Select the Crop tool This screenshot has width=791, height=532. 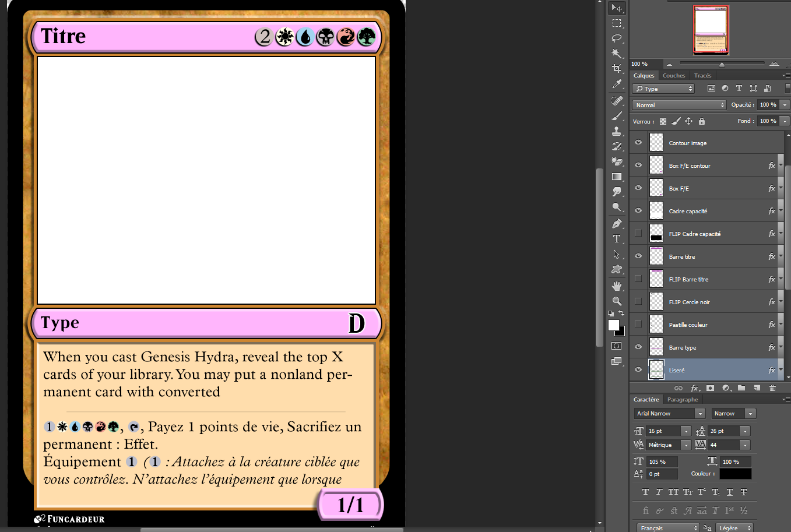(617, 69)
